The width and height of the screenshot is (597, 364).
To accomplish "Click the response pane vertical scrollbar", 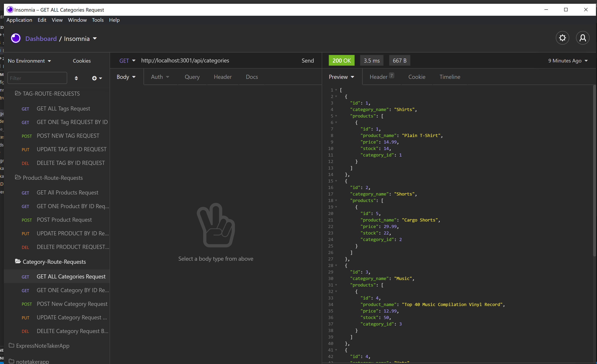I will 594,170.
